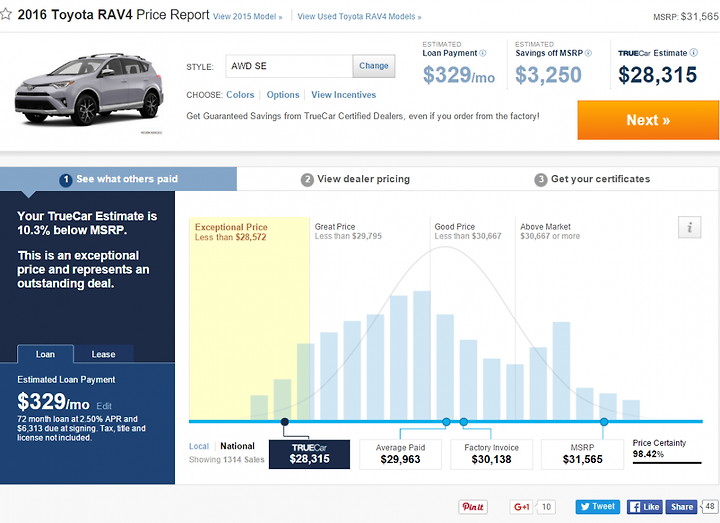
Task: Click the Google+ count 10 bubble
Action: click(x=546, y=506)
